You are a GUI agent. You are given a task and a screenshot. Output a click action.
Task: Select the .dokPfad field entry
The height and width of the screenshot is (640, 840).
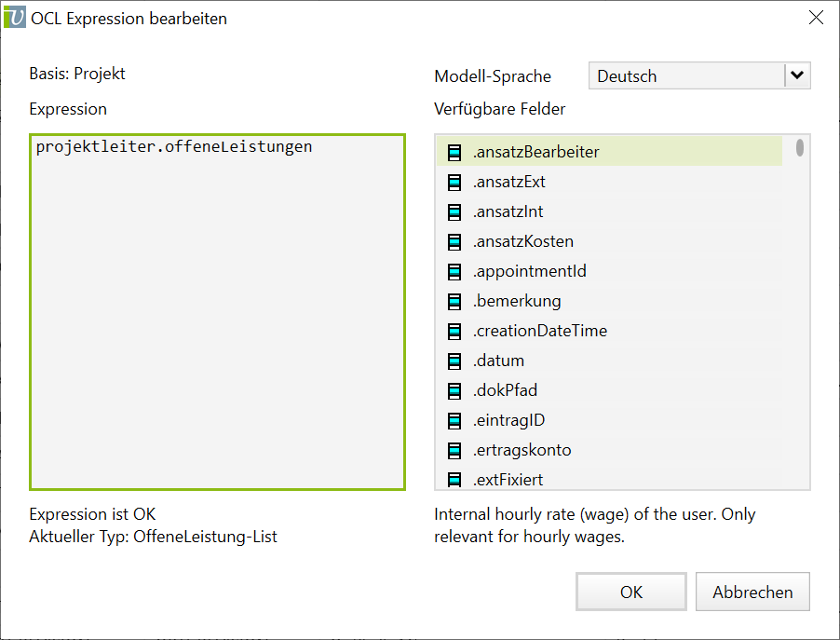click(x=505, y=390)
